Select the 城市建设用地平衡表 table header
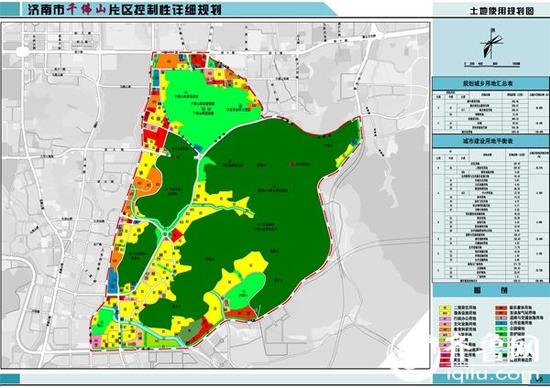550x388 pixels. coord(488,141)
